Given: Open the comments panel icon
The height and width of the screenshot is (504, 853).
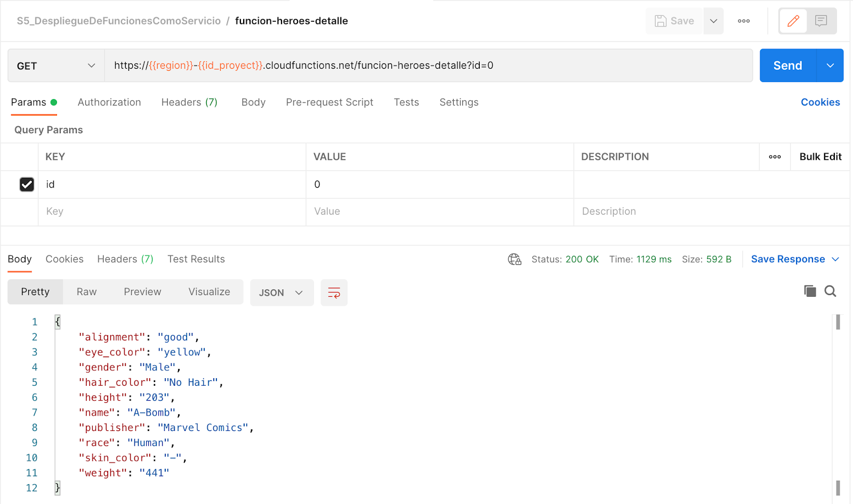Looking at the screenshot, I should pyautogui.click(x=821, y=21).
